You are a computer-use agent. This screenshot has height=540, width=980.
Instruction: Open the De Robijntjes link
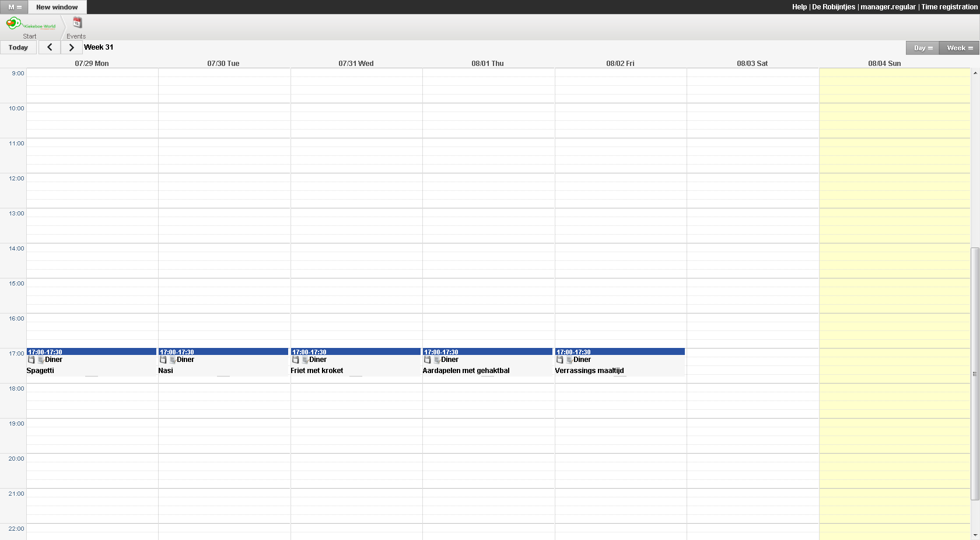tap(833, 7)
